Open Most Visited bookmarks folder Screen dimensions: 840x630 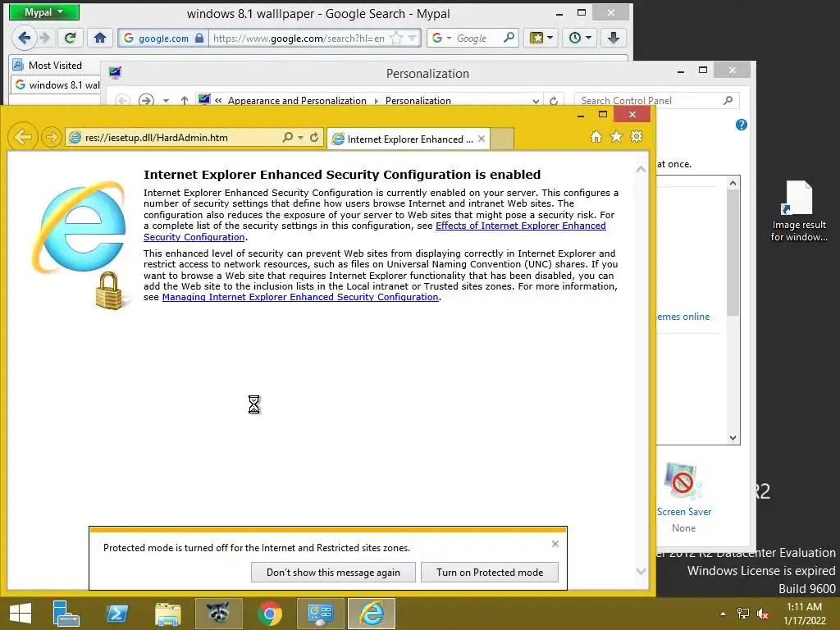[47, 66]
